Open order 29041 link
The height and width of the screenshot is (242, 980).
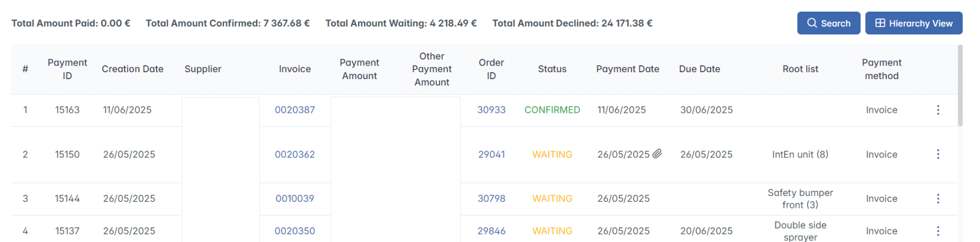tap(491, 154)
